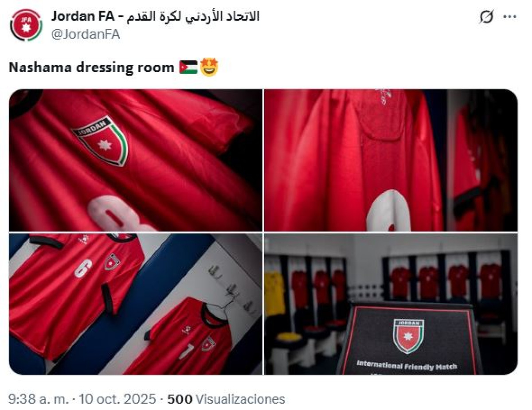
Task: Click the Grok slashed-circle icon
Action: click(x=486, y=17)
